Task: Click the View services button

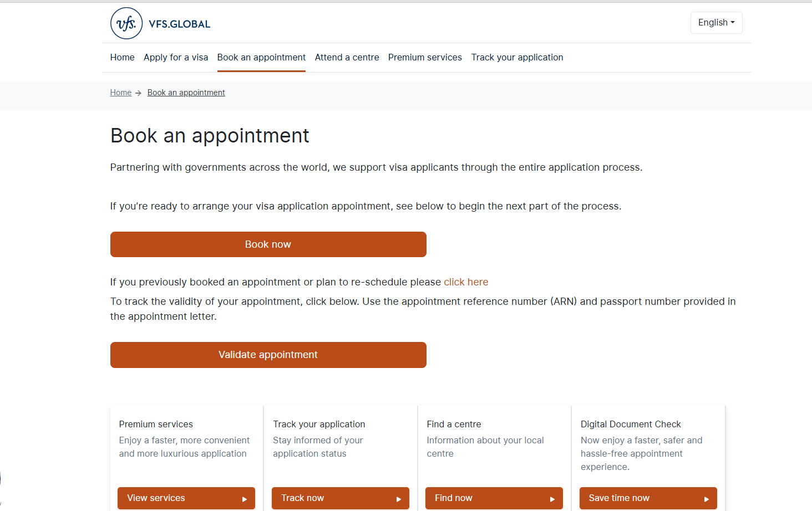Action: (186, 498)
